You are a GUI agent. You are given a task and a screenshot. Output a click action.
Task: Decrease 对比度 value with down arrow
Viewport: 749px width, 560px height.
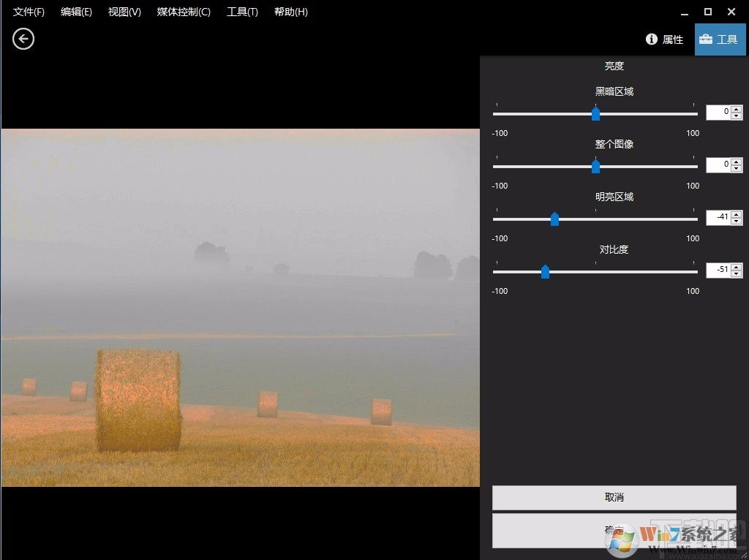(736, 273)
